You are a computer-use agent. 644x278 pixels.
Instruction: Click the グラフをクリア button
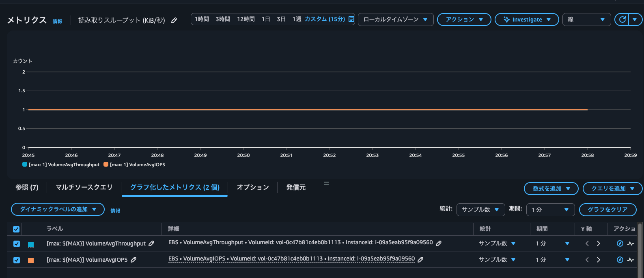pyautogui.click(x=607, y=210)
